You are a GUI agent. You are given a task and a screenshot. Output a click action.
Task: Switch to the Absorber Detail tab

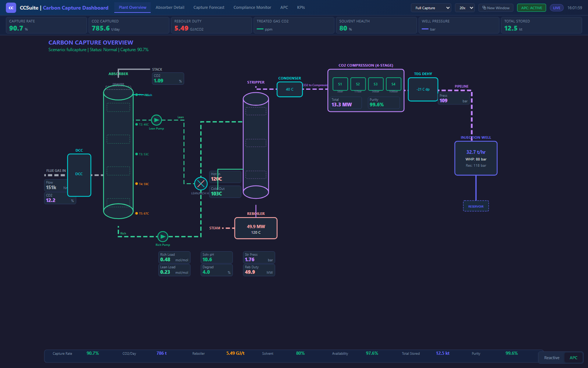(170, 7)
